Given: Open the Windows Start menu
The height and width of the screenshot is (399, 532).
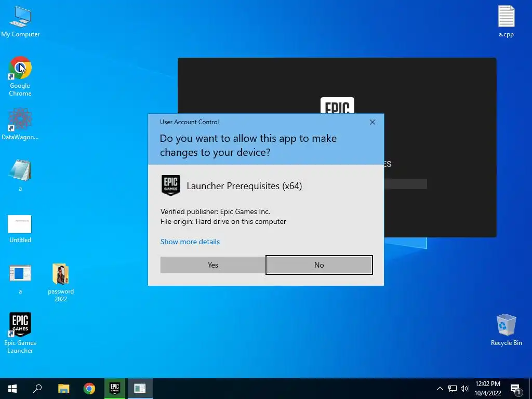Looking at the screenshot, I should (x=12, y=389).
